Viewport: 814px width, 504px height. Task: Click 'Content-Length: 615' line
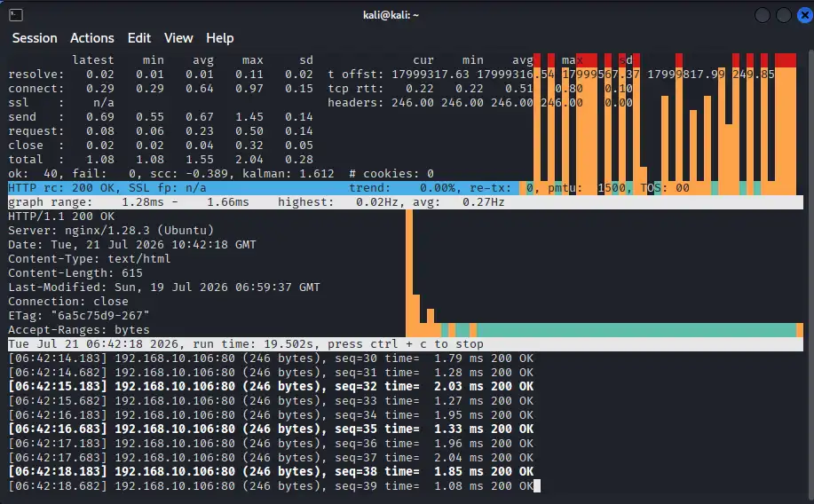click(x=75, y=273)
